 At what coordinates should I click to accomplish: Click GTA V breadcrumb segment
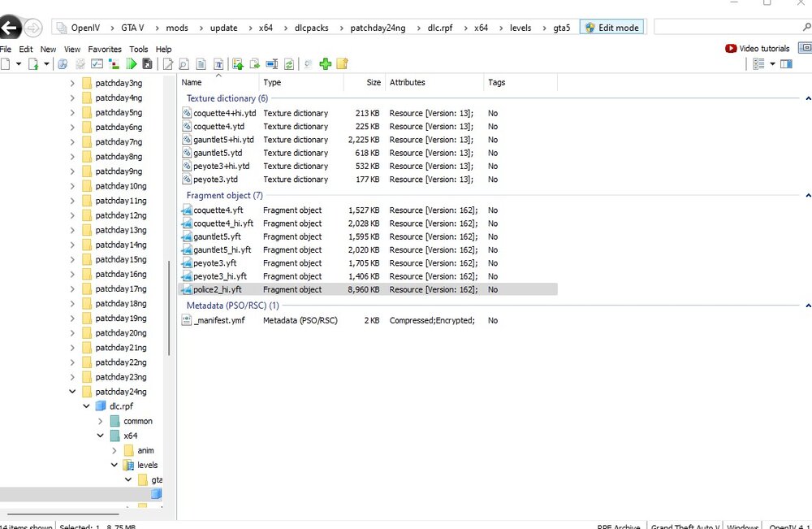(132, 28)
